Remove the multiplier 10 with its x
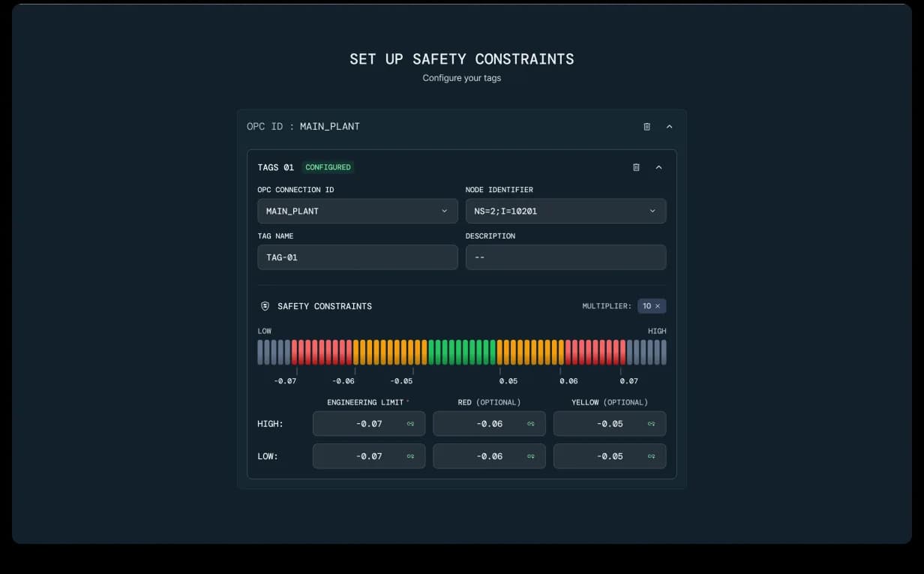The image size is (924, 574). click(658, 306)
